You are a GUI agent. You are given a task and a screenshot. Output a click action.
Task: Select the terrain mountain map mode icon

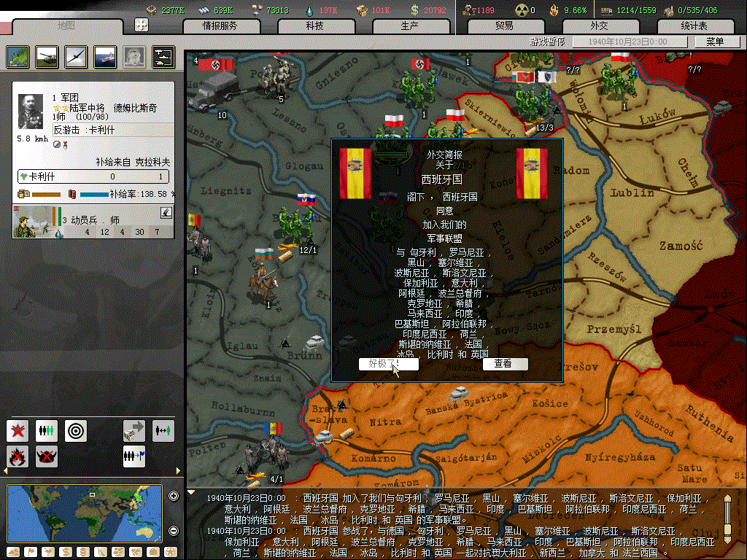click(x=13, y=553)
